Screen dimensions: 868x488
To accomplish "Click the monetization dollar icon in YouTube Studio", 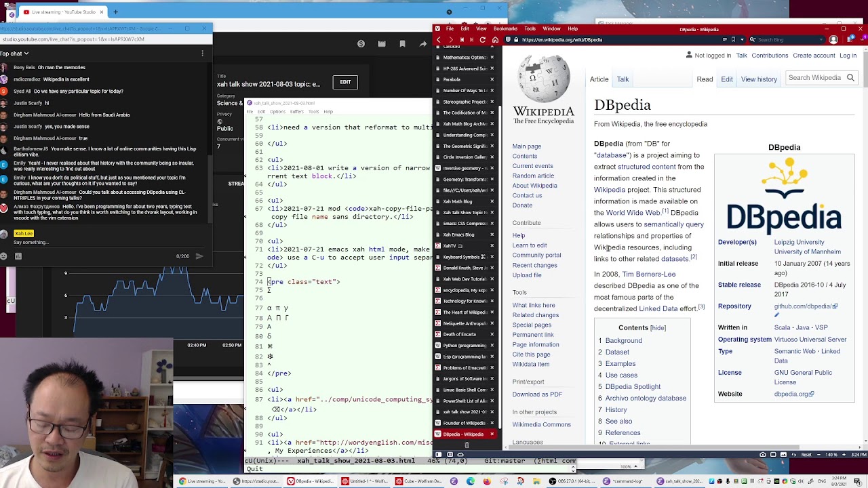I will [361, 44].
